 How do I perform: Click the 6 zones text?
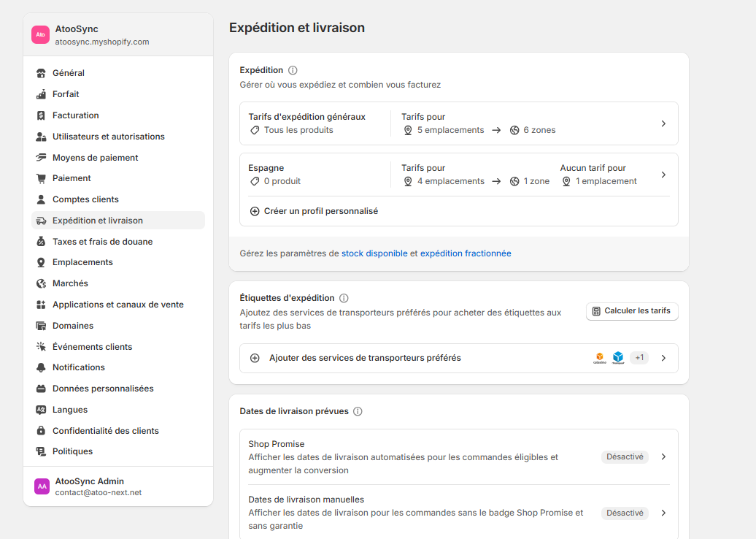539,130
